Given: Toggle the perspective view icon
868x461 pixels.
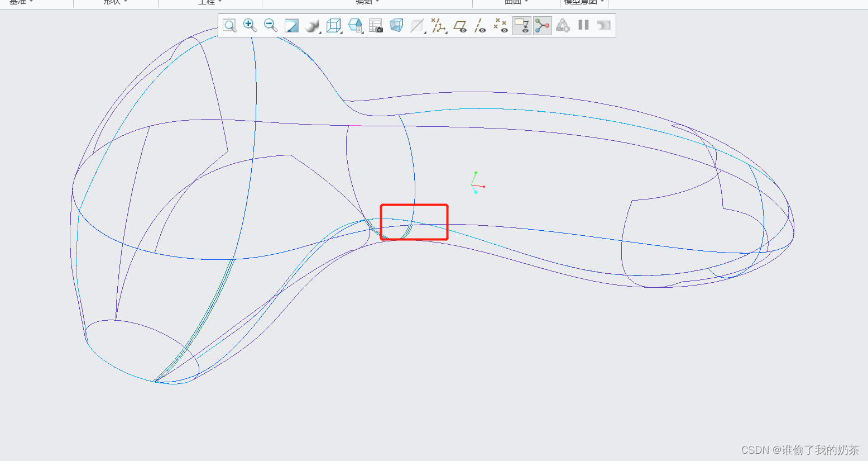Looking at the screenshot, I should pos(396,26).
